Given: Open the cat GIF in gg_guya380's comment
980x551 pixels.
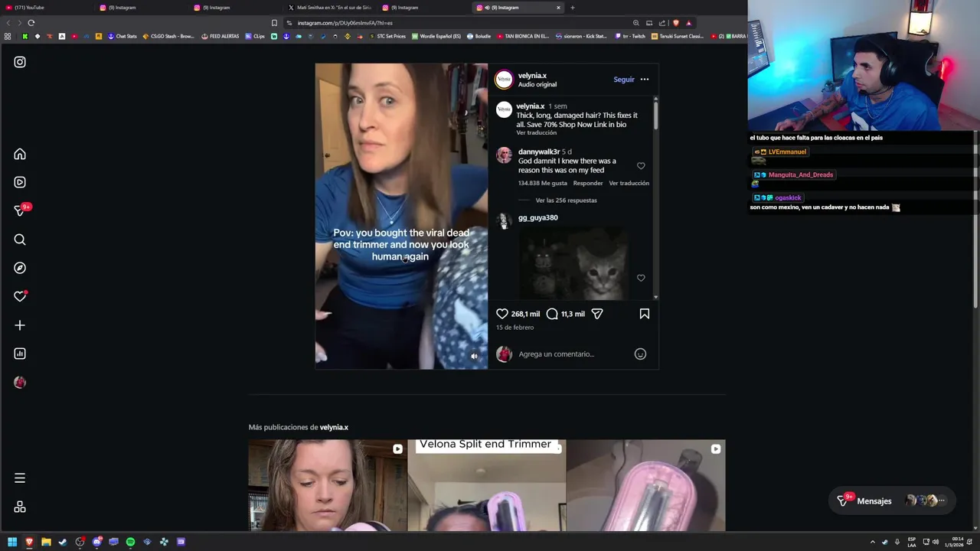Looking at the screenshot, I should tap(574, 262).
